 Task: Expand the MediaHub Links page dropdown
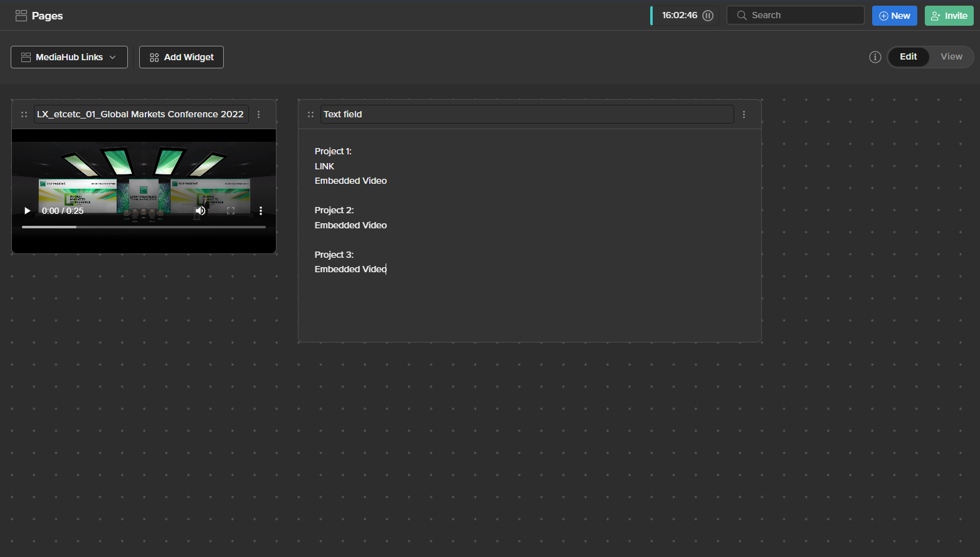coord(69,57)
